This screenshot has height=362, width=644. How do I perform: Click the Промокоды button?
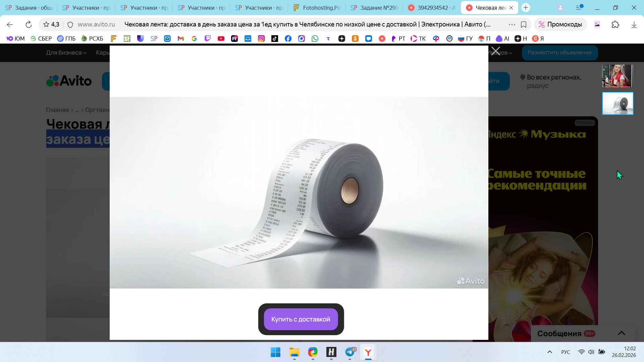point(560,24)
